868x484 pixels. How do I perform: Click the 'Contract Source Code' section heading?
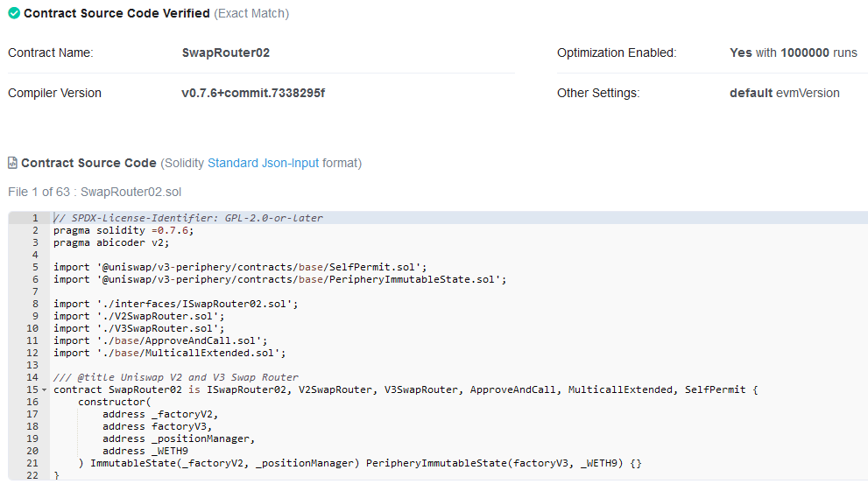[88, 163]
